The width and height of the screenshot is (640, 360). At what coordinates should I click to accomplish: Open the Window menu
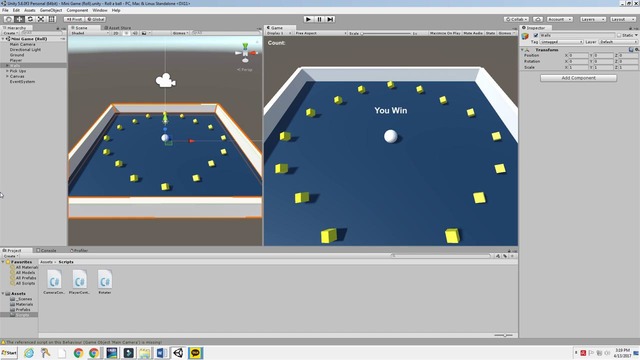pyautogui.click(x=100, y=10)
